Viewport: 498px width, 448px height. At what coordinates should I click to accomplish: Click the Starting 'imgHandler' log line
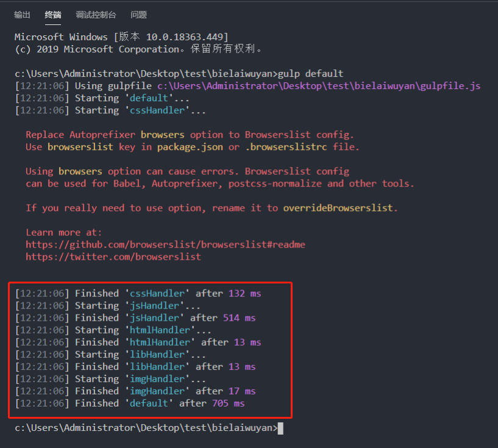tap(110, 379)
